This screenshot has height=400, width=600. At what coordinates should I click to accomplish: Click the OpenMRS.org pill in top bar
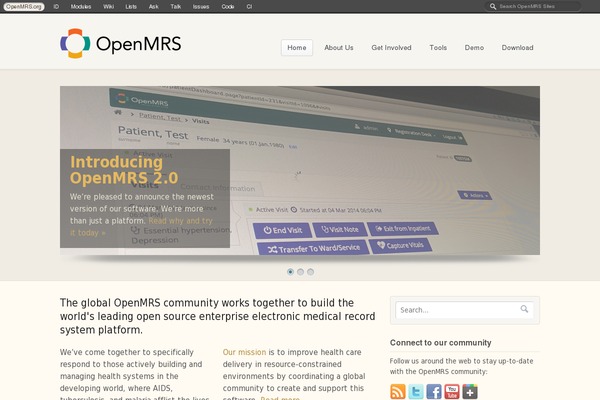click(24, 7)
